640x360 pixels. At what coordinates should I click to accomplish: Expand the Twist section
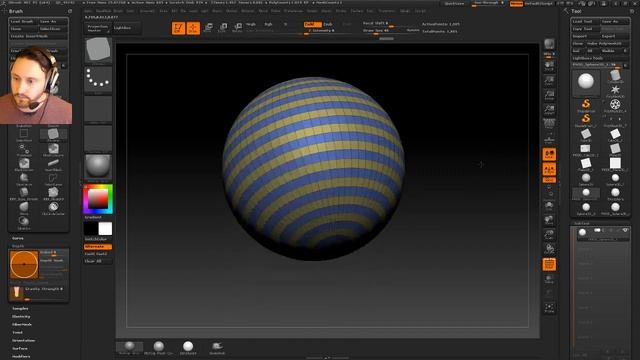click(17, 333)
